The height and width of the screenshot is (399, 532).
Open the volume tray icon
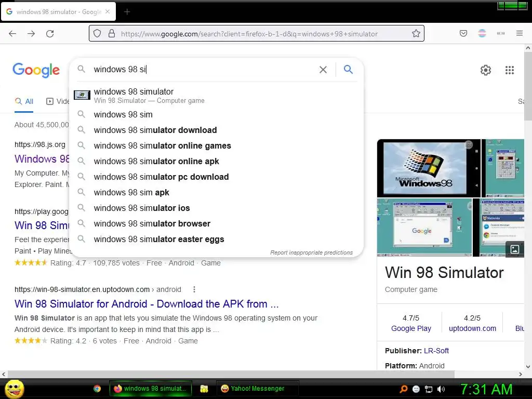click(x=441, y=389)
